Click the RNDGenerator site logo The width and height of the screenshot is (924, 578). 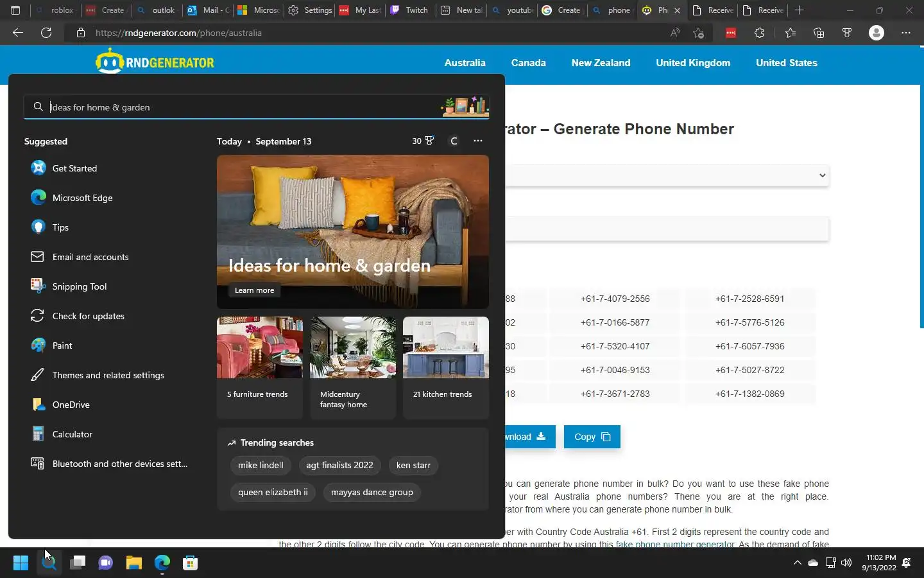[x=155, y=62]
